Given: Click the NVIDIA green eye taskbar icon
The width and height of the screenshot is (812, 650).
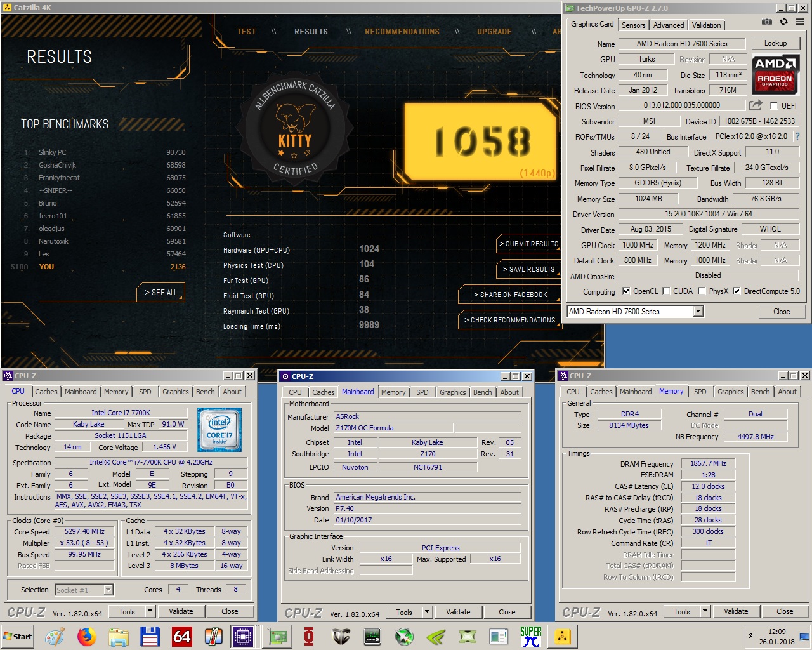Looking at the screenshot, I should click(436, 637).
